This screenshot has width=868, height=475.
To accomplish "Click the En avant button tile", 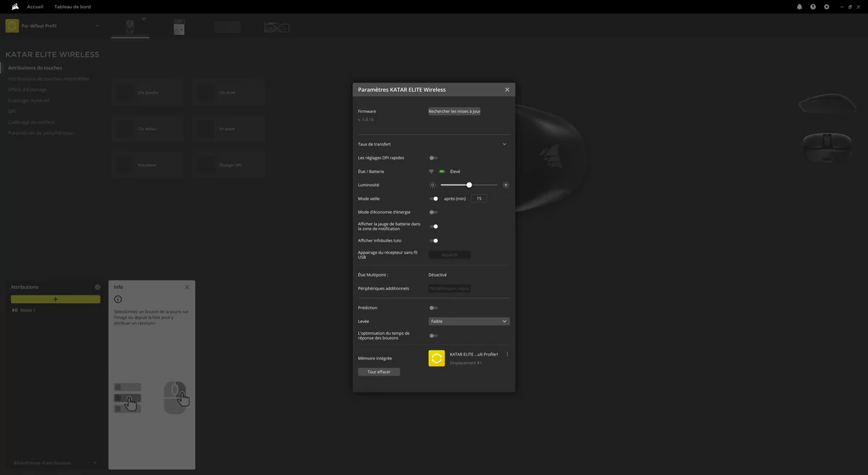I will pos(229,129).
